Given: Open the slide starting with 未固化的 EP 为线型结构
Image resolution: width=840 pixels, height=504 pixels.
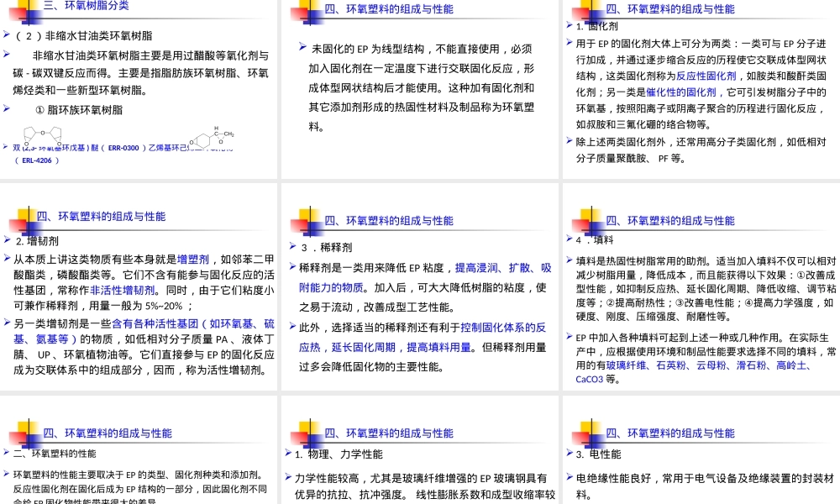Looking at the screenshot, I should pos(420,88).
